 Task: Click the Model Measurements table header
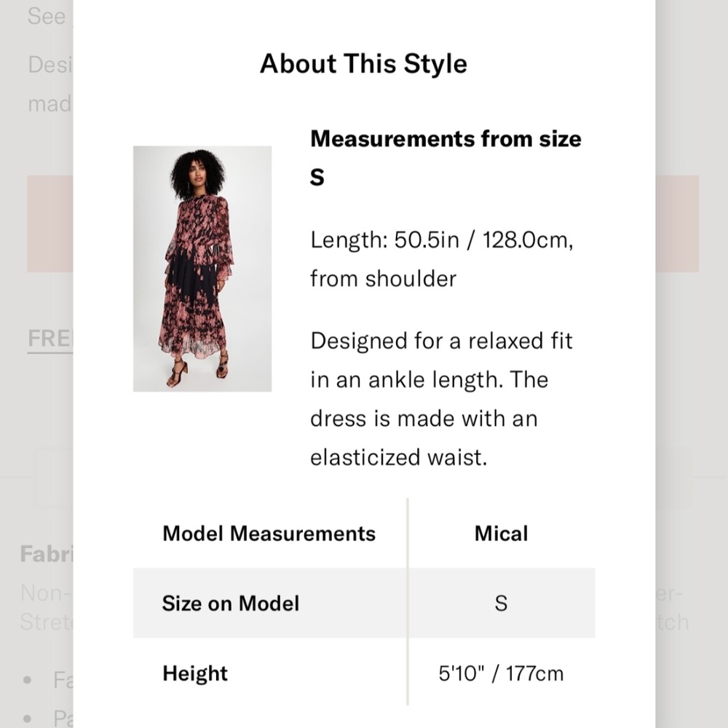tap(269, 534)
